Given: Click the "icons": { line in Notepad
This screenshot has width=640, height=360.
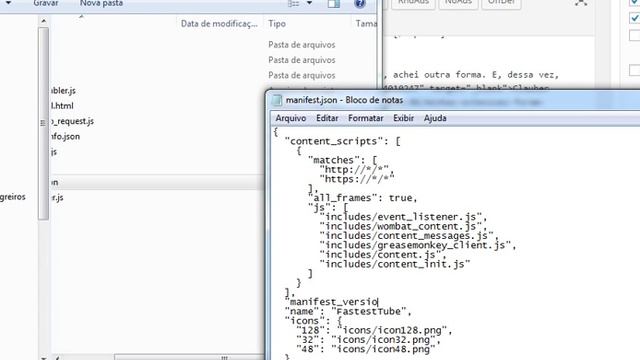Looking at the screenshot, I should [313, 321].
